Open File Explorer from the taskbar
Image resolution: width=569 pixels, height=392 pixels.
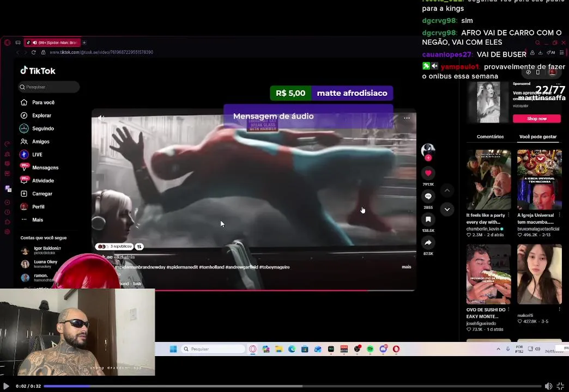point(279,349)
